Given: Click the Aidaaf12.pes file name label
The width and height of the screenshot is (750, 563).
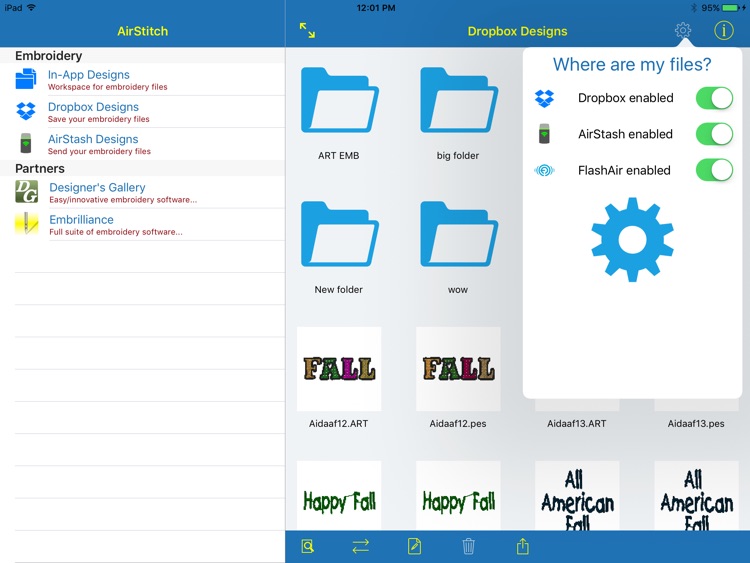Looking at the screenshot, I should click(x=458, y=423).
